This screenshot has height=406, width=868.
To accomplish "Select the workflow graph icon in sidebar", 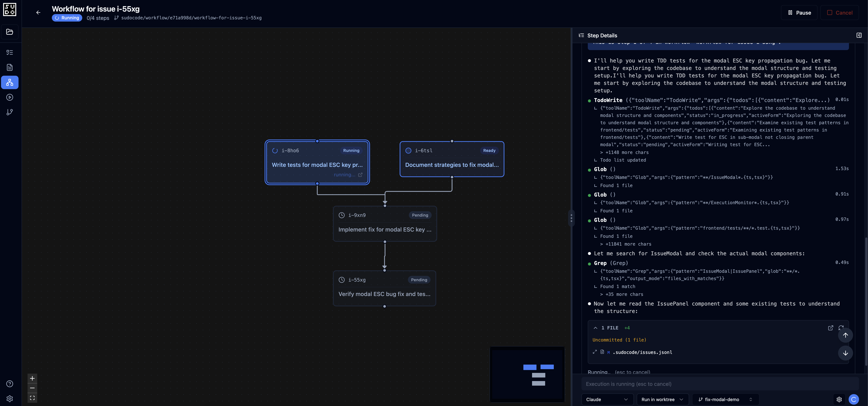I will (x=10, y=82).
